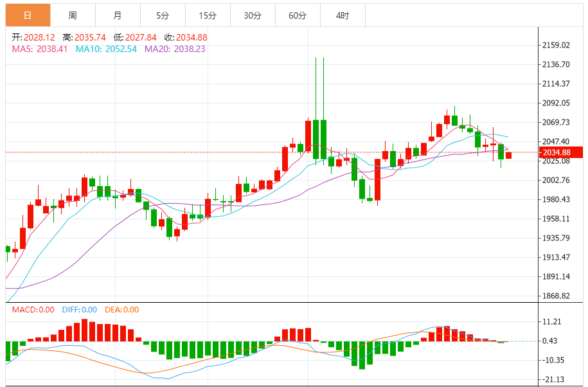This screenshot has width=588, height=387.
Task: Click the DEA:0.00 indicator label
Action: [122, 310]
